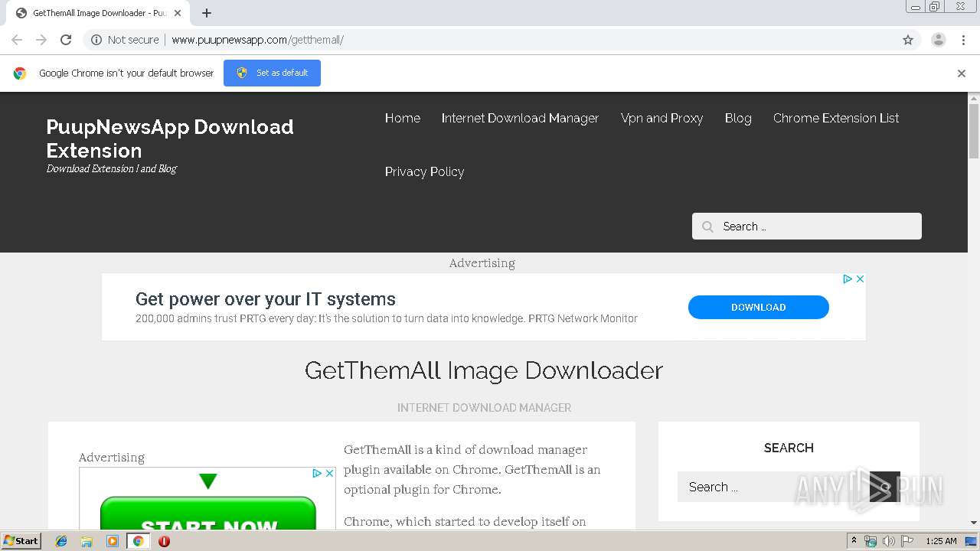Open Chrome three-dot menu
The image size is (980, 551).
[x=964, y=40]
